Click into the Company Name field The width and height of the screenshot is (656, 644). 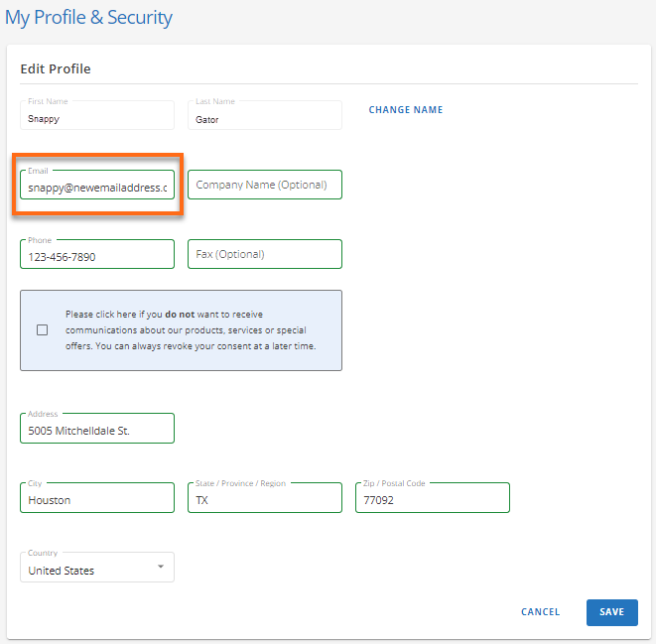[x=264, y=185]
